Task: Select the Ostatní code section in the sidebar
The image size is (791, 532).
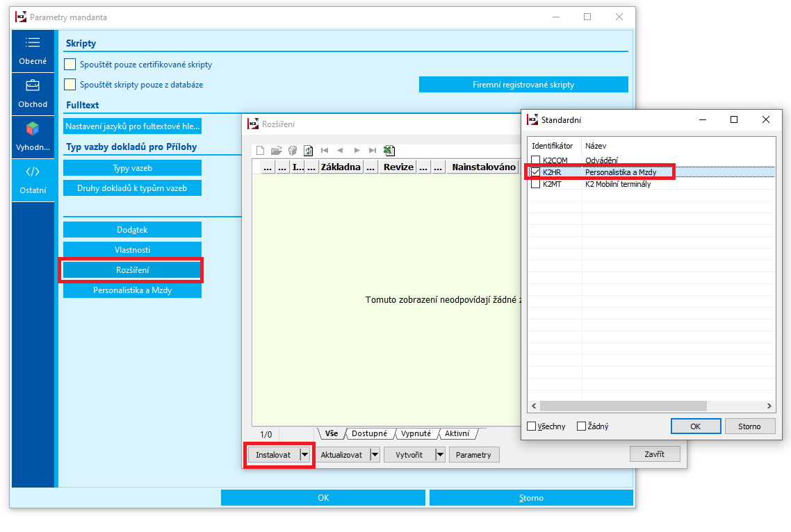Action: click(x=33, y=181)
